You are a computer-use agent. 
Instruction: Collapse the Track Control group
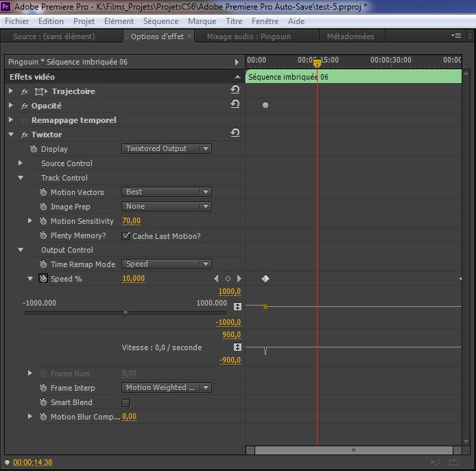click(x=21, y=177)
